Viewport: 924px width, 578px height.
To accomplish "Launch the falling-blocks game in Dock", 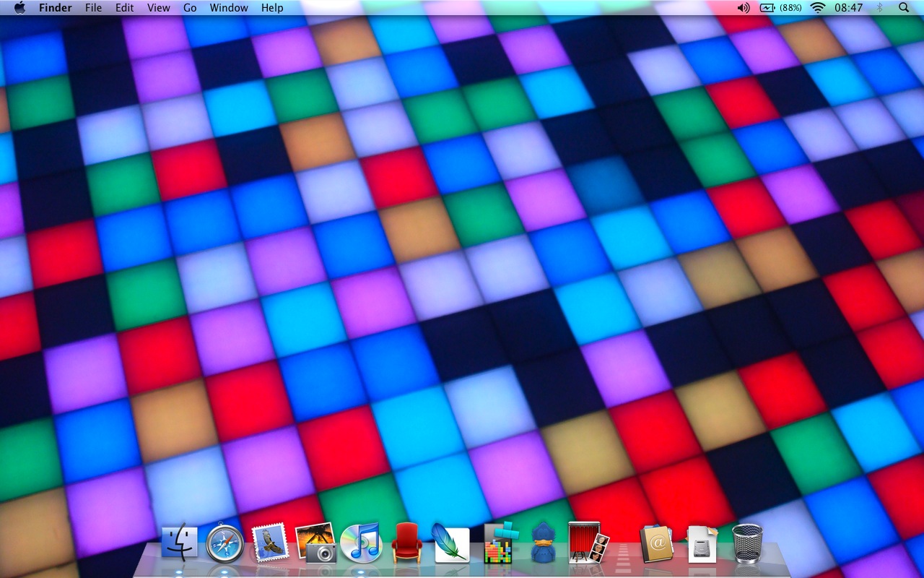I will 498,542.
